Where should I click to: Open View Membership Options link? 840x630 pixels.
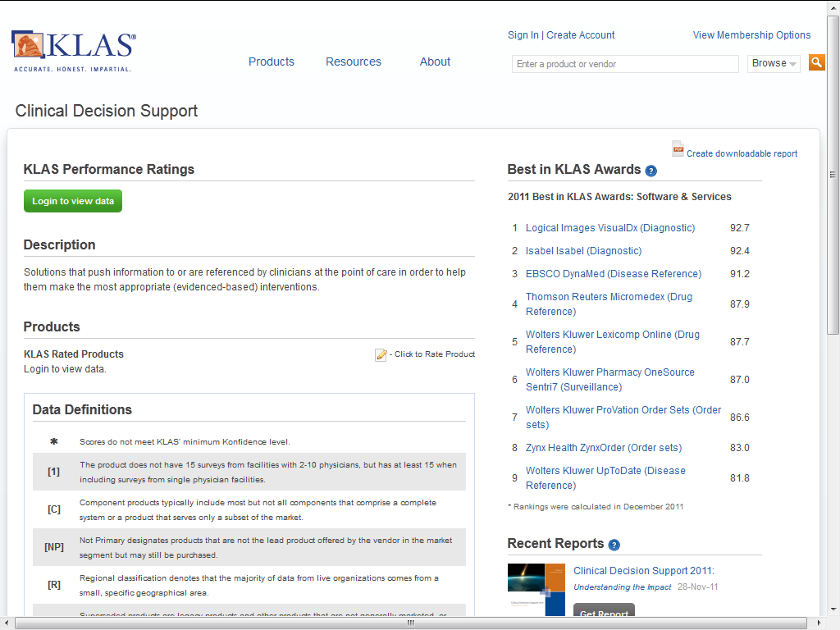tap(751, 34)
